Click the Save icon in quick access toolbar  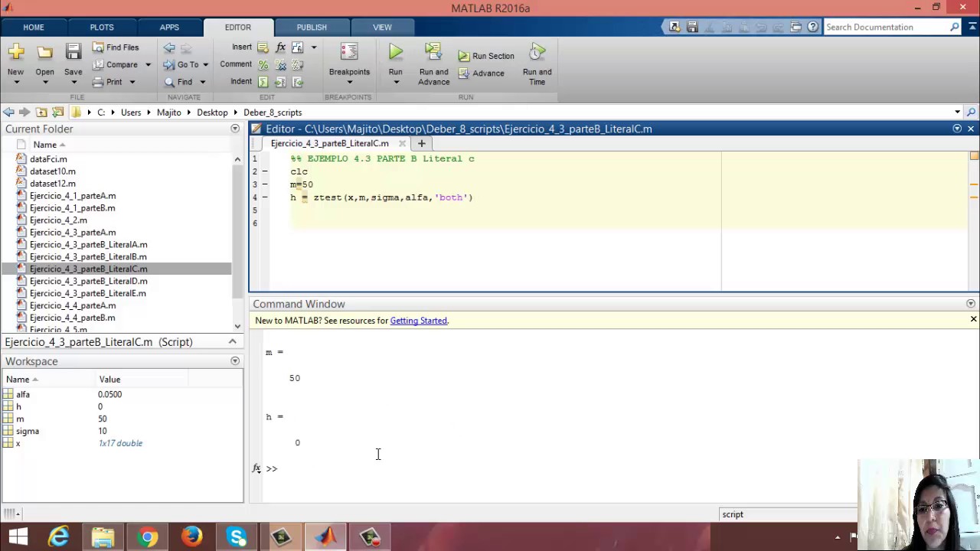point(692,27)
